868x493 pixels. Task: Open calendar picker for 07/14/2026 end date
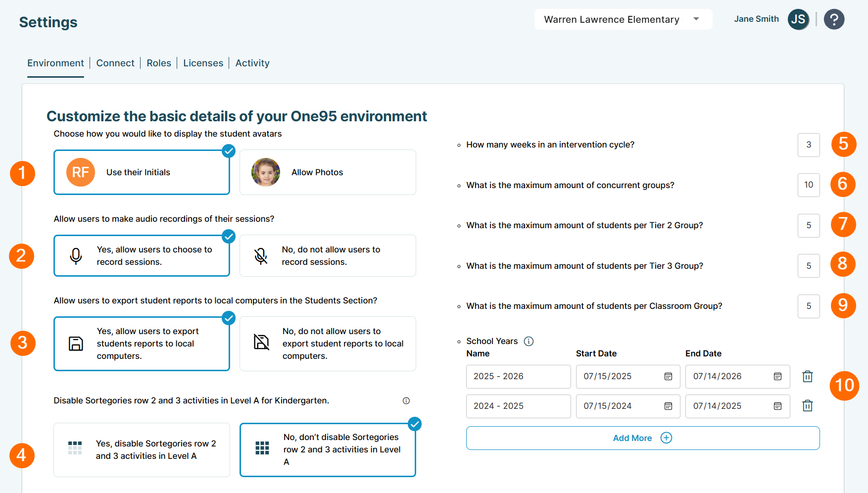[x=777, y=377]
